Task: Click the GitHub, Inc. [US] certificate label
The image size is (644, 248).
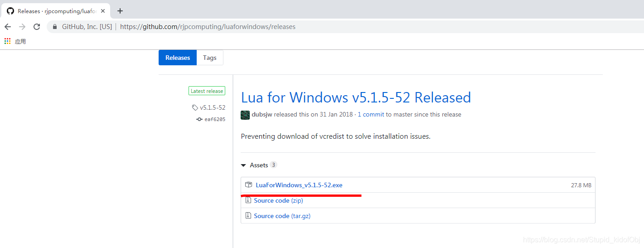Action: (87, 27)
